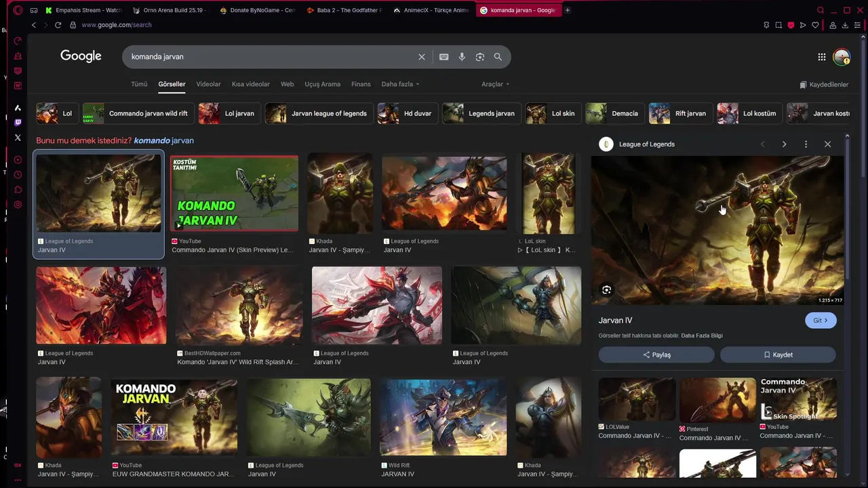Open Google apps grid icon
This screenshot has height=488, width=868.
(822, 57)
